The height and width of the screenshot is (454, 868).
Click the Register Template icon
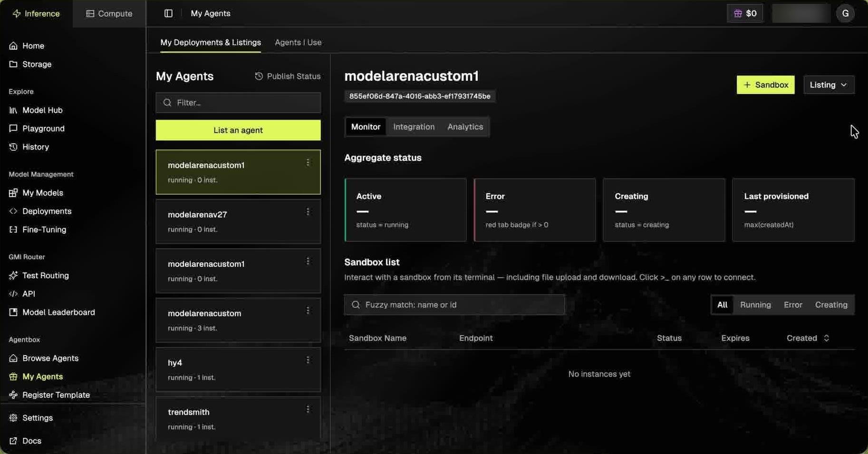pyautogui.click(x=13, y=395)
